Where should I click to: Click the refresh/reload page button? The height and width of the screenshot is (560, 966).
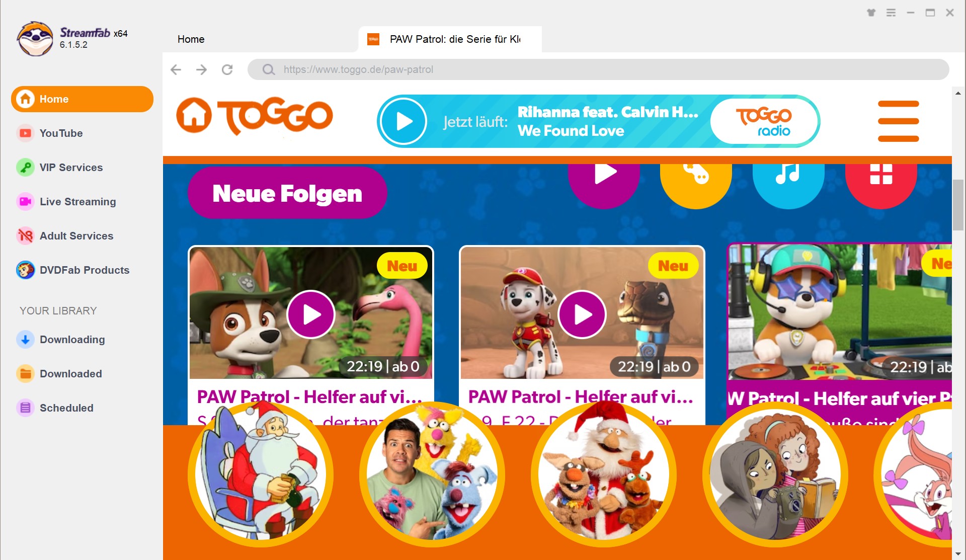[x=227, y=68]
